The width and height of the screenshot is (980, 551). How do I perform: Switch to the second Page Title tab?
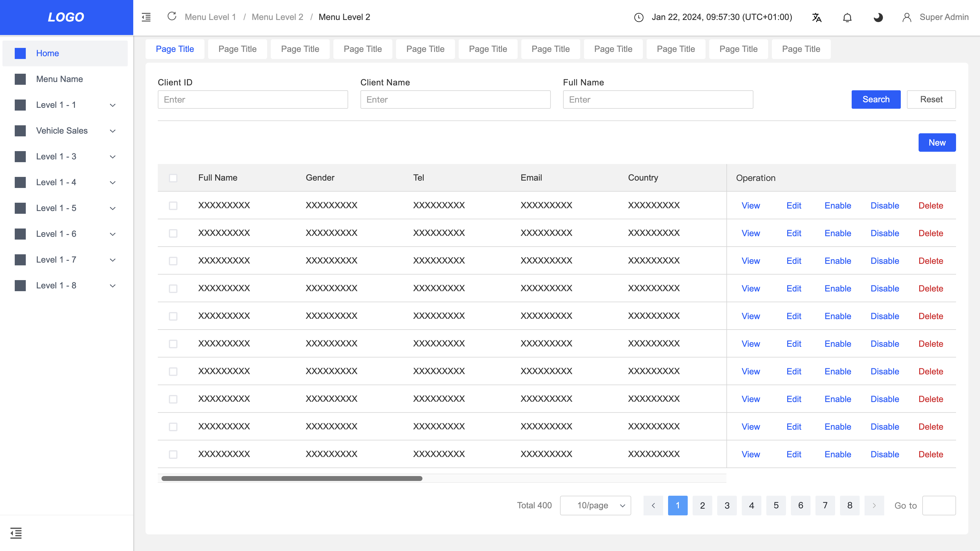click(237, 49)
